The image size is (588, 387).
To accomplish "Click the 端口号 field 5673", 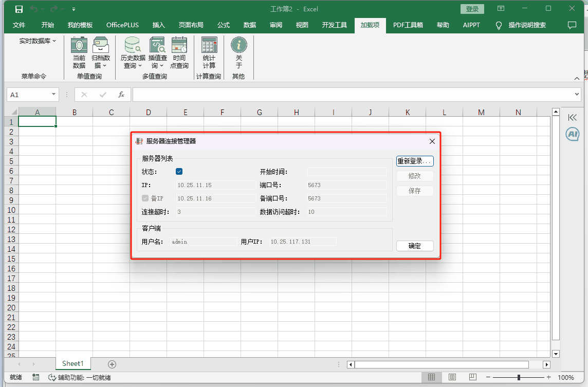I will 346,185.
